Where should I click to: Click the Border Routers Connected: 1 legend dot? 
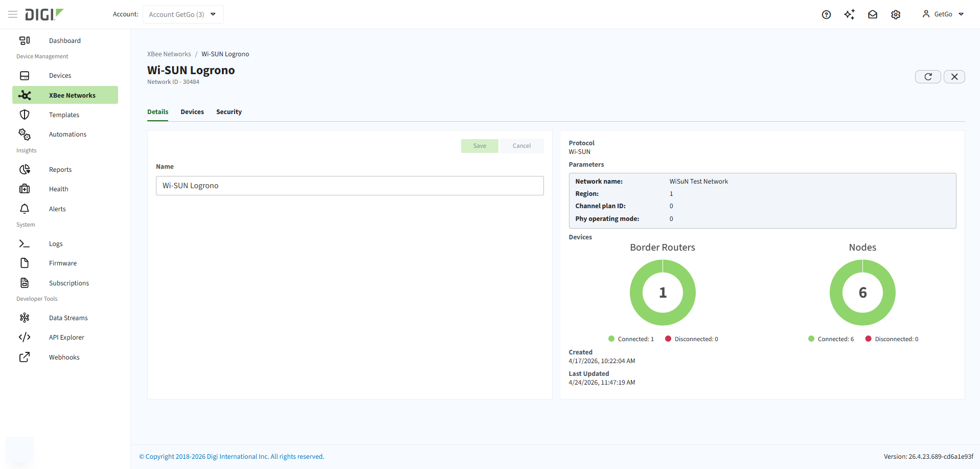611,339
